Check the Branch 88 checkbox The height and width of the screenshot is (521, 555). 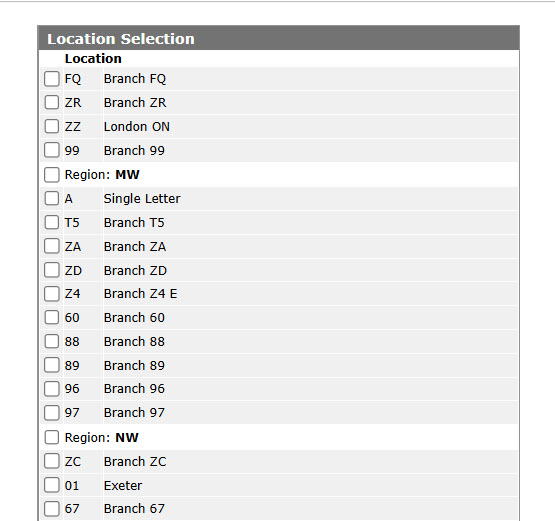click(x=52, y=342)
